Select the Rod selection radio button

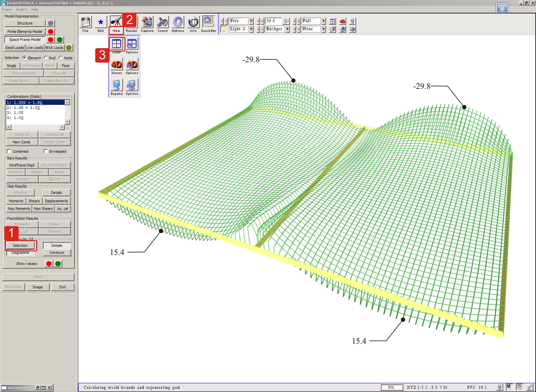click(45, 58)
